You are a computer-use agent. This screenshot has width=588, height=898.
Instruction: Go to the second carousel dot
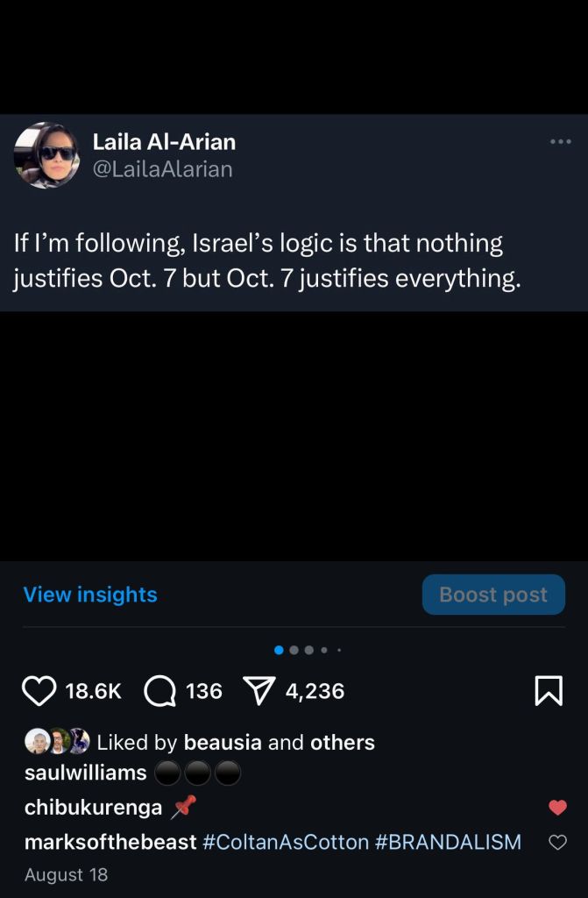pos(294,650)
